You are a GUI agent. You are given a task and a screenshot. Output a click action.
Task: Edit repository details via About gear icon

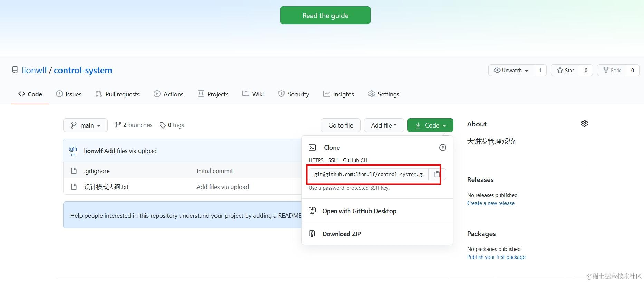click(x=584, y=123)
